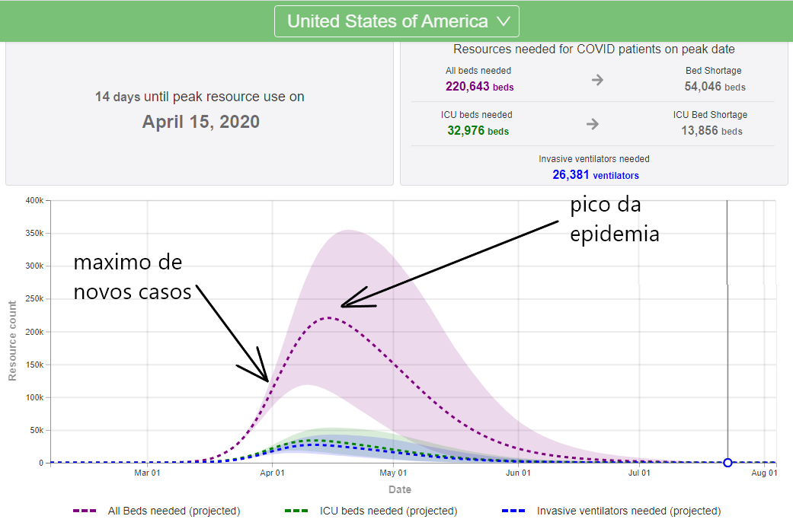Click the May 01 x-axis tick label
Screen dimensions: 793x532
393,473
